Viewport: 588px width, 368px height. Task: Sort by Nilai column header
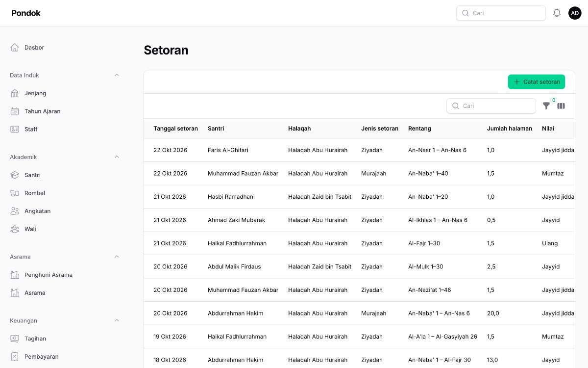548,129
